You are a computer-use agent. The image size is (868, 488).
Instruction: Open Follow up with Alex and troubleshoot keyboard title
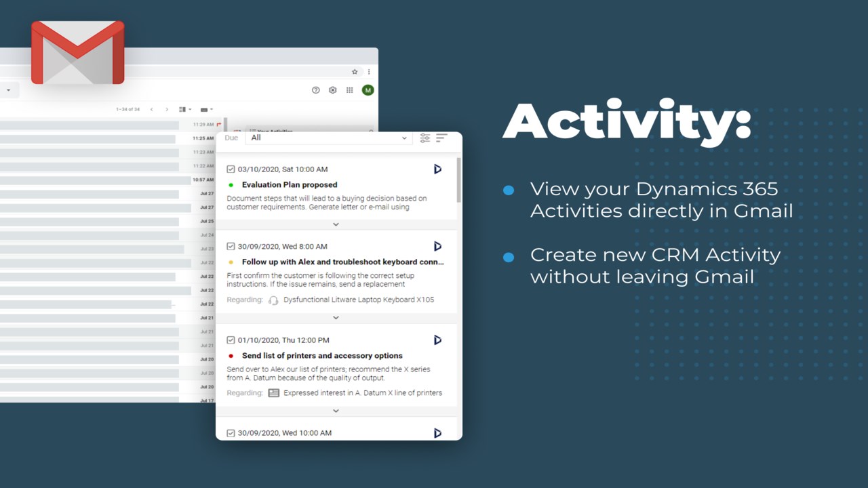tap(343, 262)
